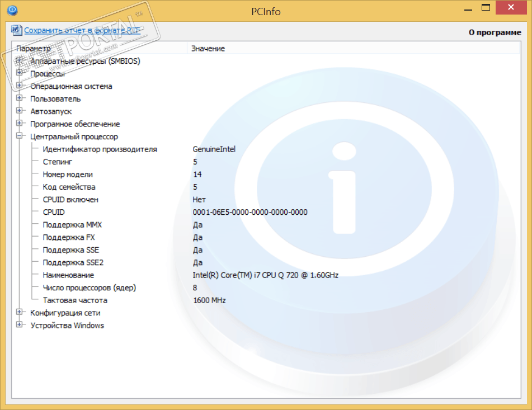Viewport: 532px width, 410px height.
Task: Select the Номер модели row
Action: [68, 175]
